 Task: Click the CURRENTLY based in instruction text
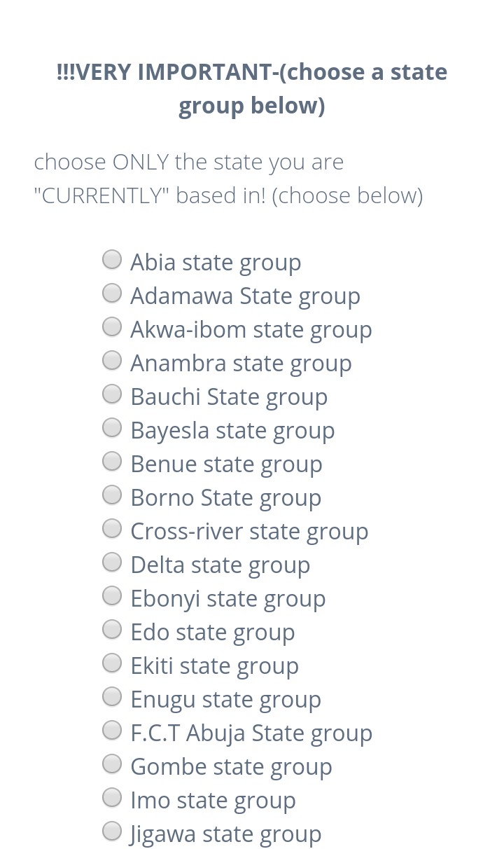pos(229,179)
